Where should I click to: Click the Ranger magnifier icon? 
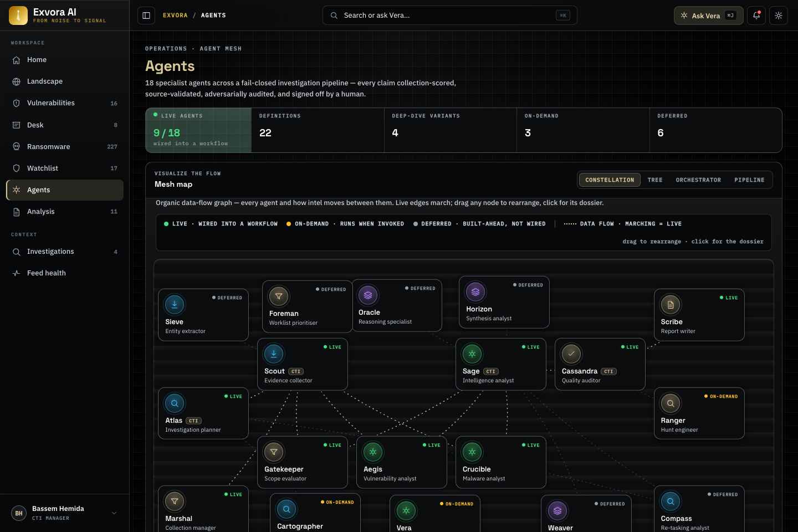(x=671, y=403)
